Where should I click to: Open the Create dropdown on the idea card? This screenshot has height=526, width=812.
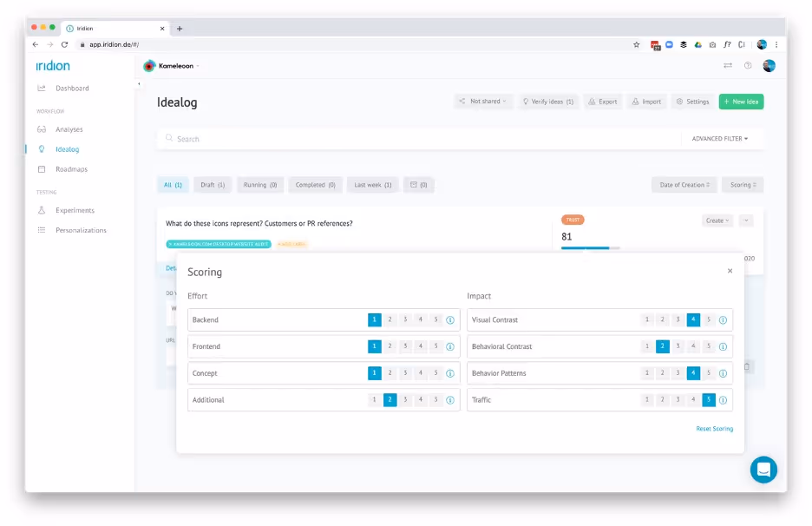[717, 220]
